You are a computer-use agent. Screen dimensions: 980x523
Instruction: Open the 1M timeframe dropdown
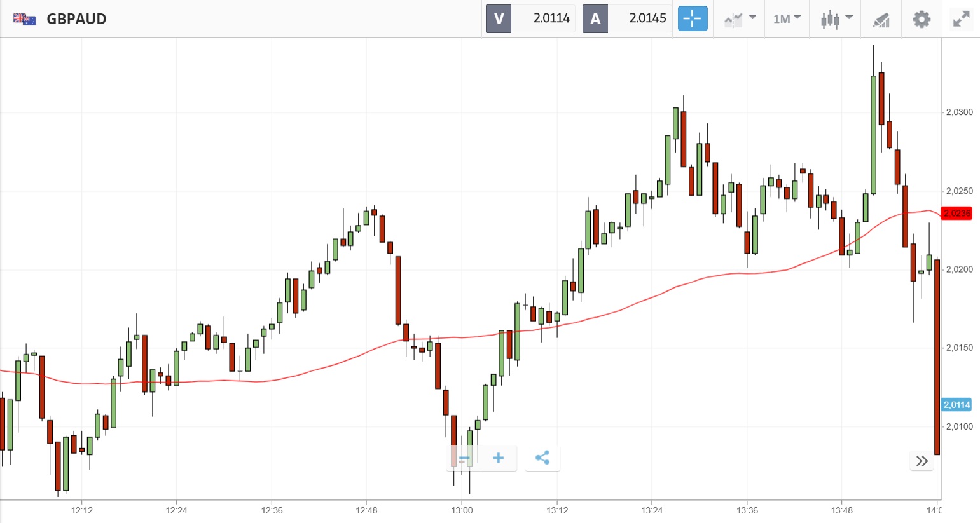pos(787,19)
